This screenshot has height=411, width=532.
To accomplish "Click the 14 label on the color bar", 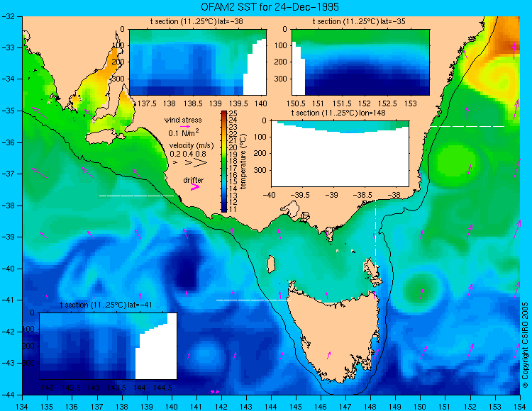I will pos(233,188).
